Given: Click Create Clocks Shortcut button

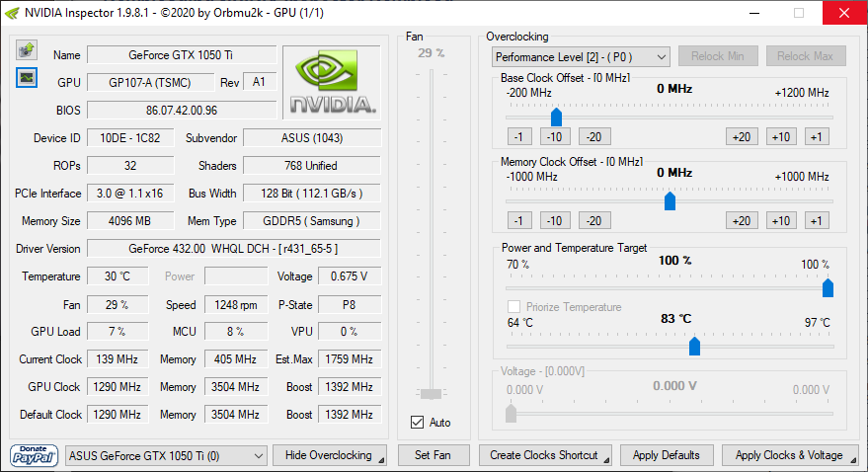Looking at the screenshot, I should click(545, 455).
